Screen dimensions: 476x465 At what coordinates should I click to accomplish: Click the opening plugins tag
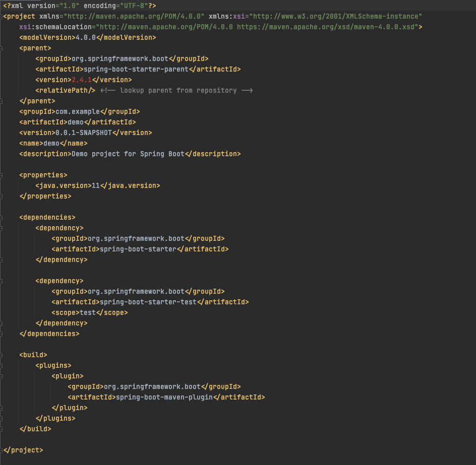point(53,366)
